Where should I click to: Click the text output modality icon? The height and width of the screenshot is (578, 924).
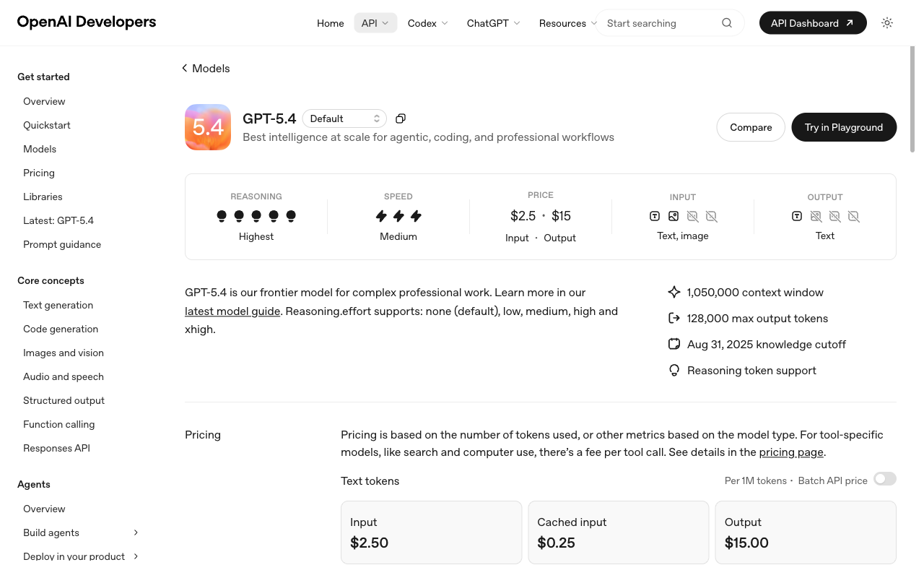point(797,216)
